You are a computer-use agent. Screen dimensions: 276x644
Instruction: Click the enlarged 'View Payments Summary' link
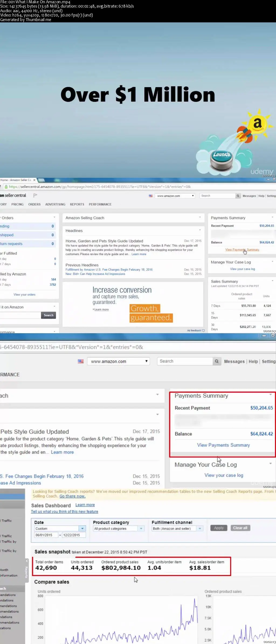click(x=223, y=445)
